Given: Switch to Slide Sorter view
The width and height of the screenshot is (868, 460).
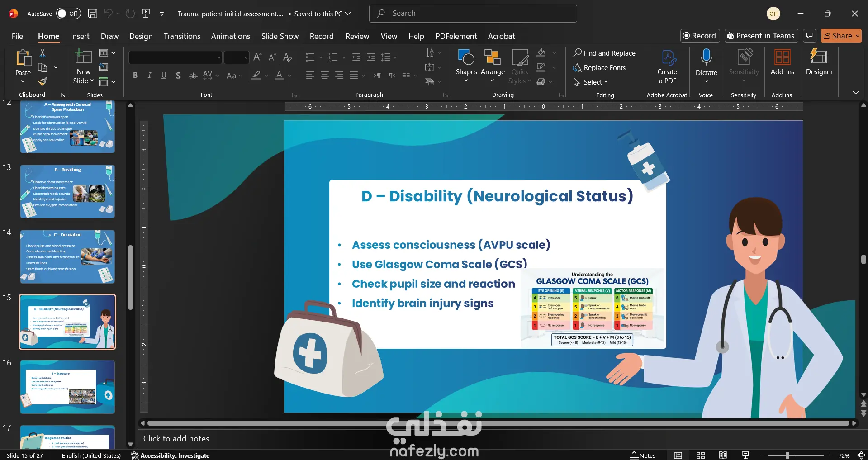Looking at the screenshot, I should tap(701, 455).
